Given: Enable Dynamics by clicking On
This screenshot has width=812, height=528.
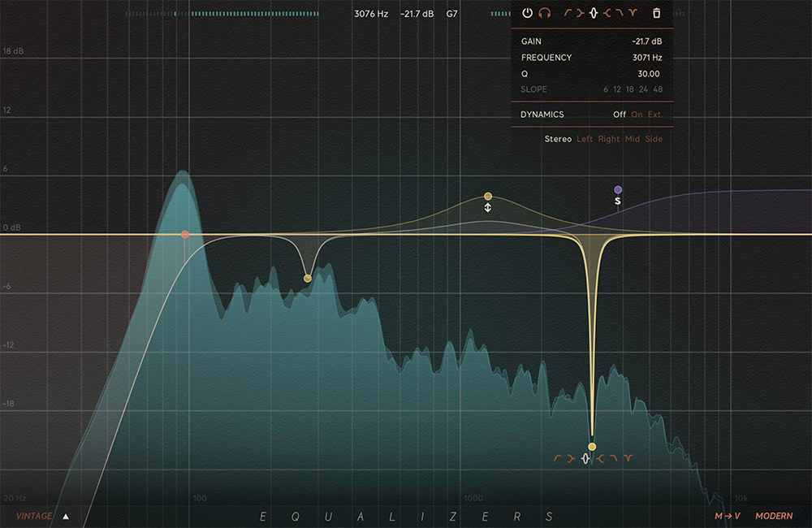Looking at the screenshot, I should (x=639, y=115).
